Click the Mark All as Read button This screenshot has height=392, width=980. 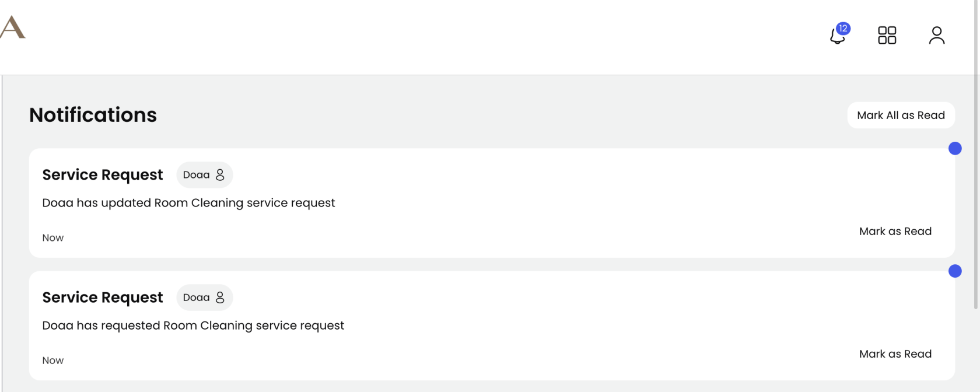(x=901, y=115)
